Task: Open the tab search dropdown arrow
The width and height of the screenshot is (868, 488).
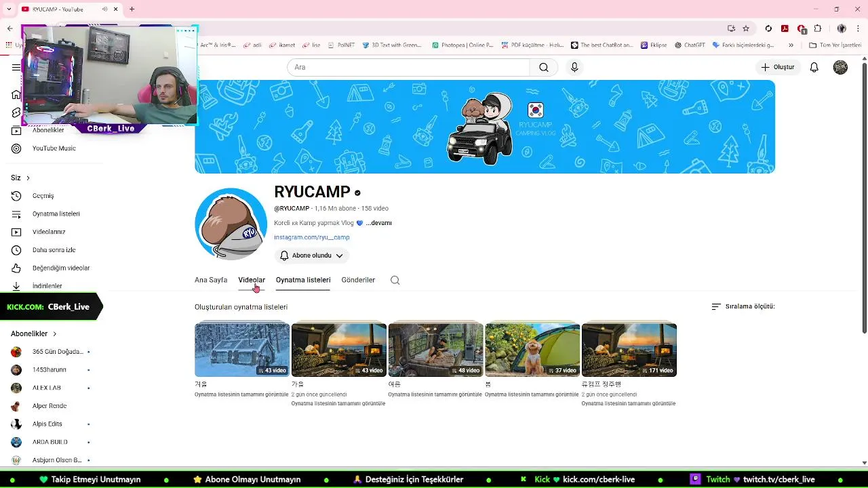Action: click(x=9, y=9)
